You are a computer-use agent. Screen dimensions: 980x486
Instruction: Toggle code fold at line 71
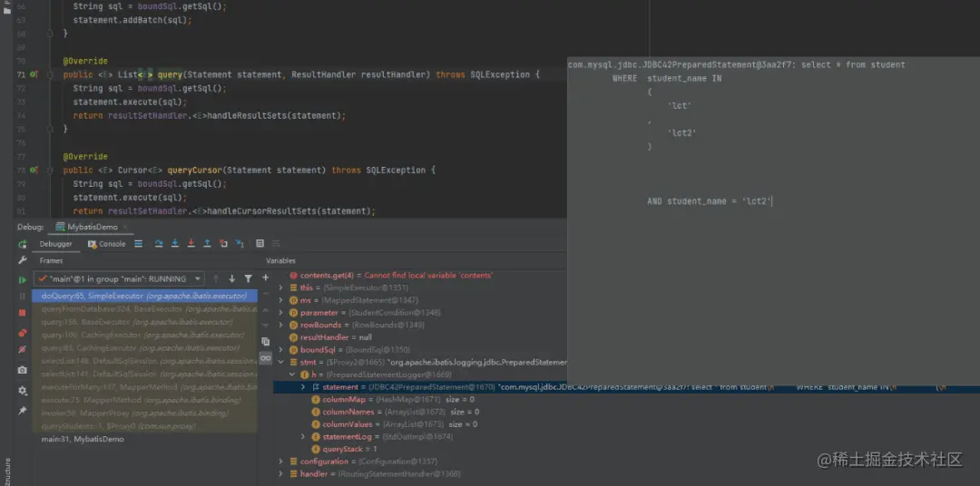click(50, 74)
